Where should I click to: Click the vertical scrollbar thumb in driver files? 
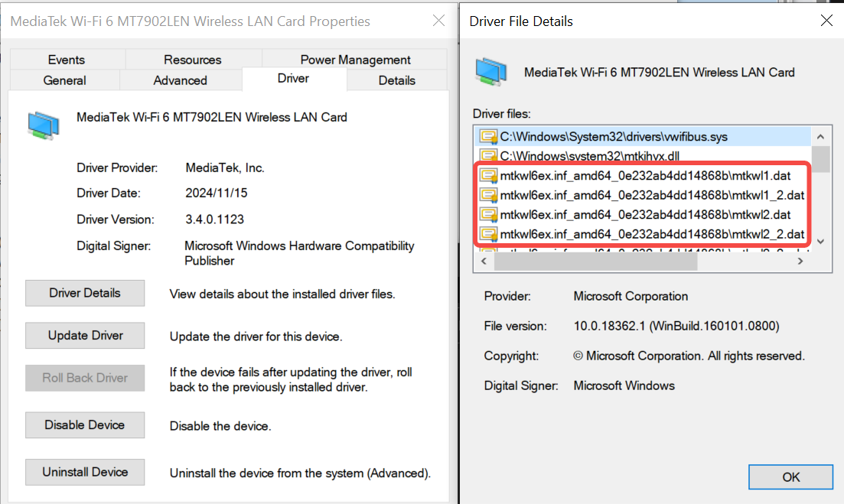[820, 159]
